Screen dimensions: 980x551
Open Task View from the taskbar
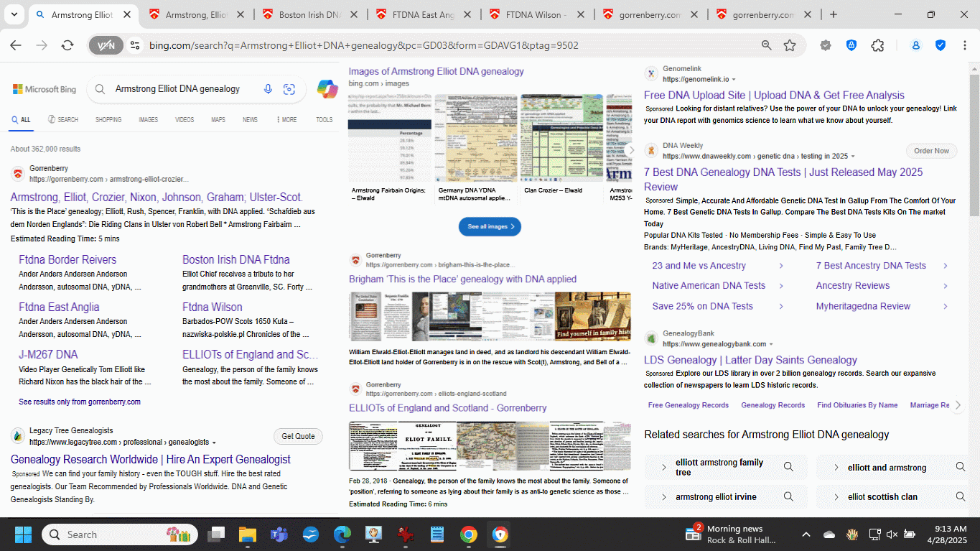point(215,534)
